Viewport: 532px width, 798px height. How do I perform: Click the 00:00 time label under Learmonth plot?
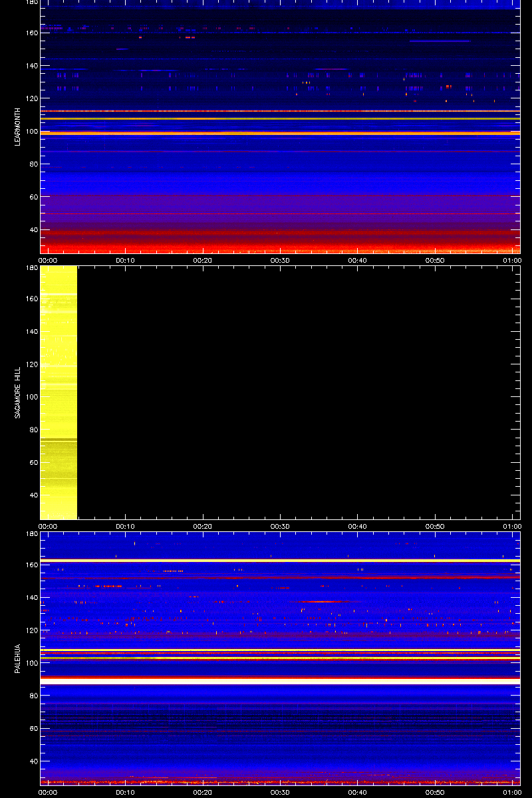point(48,260)
